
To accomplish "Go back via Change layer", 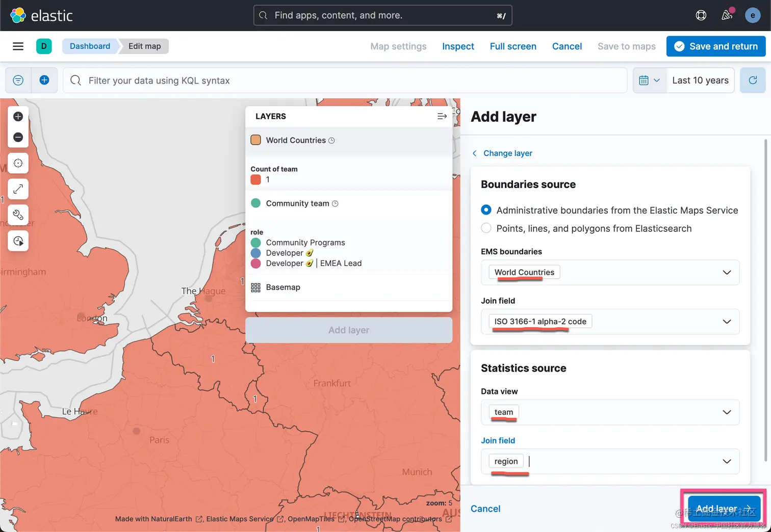I will coord(502,153).
